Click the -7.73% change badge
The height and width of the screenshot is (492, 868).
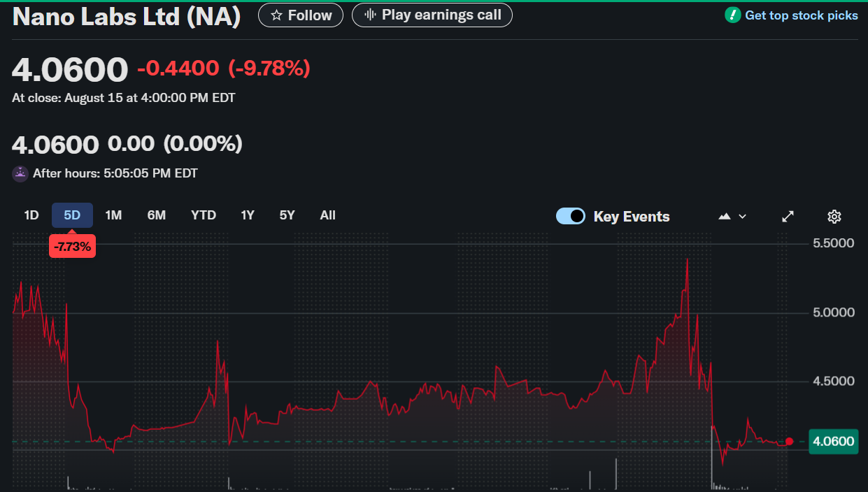pos(72,246)
